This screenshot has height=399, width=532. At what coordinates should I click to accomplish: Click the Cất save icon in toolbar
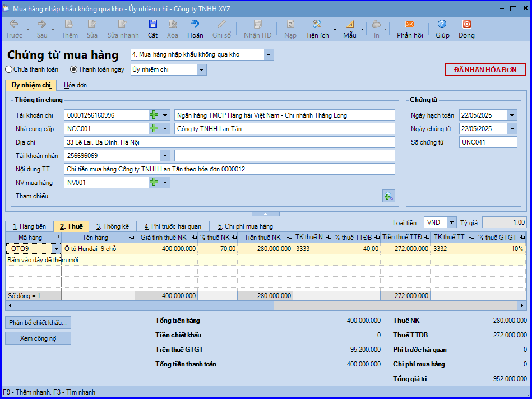(x=152, y=24)
